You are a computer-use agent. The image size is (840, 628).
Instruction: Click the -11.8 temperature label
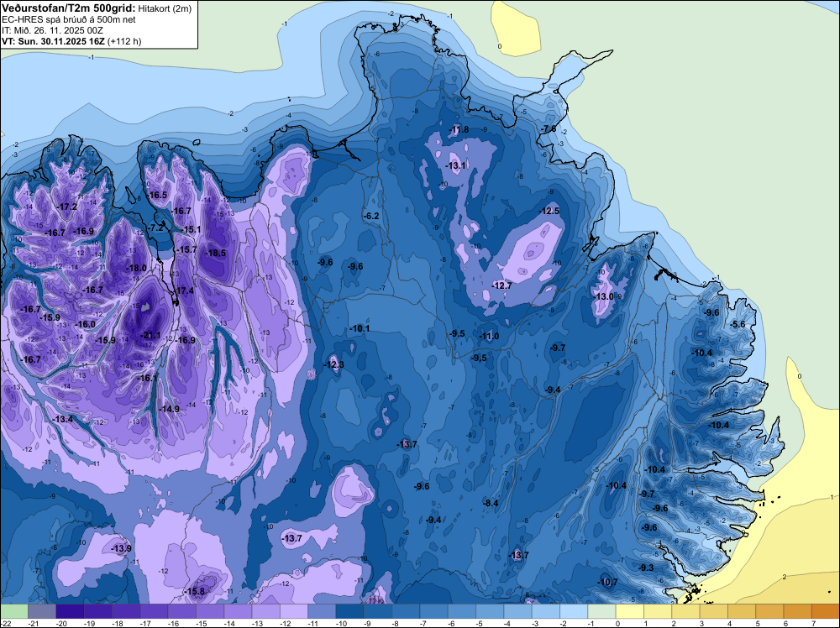(459, 129)
